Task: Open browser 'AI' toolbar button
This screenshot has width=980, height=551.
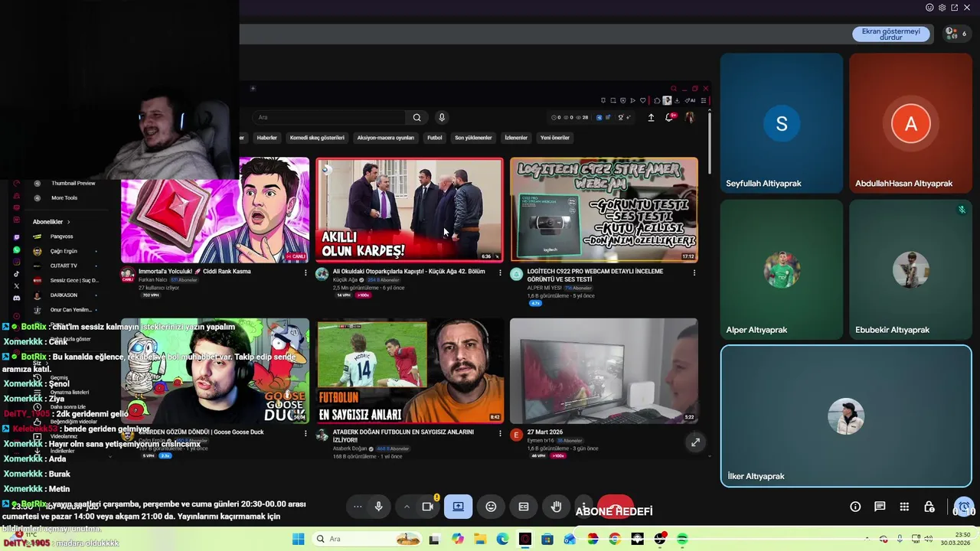Action: (x=691, y=100)
